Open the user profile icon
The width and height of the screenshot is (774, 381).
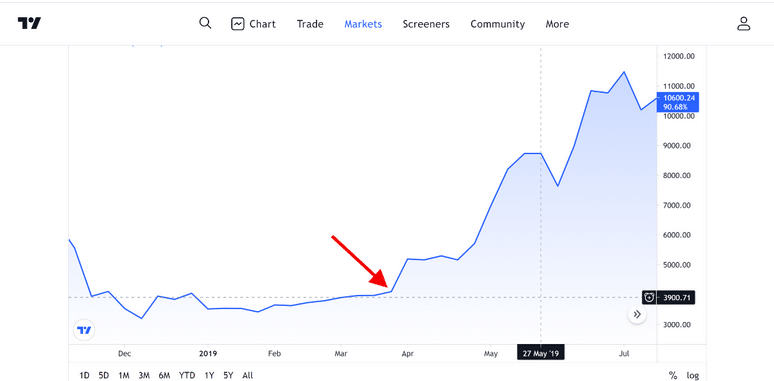pos(743,23)
